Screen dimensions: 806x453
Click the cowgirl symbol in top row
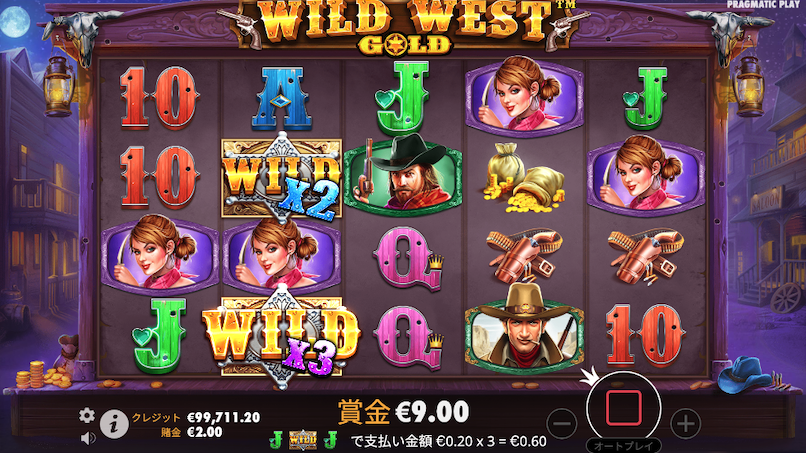pyautogui.click(x=524, y=98)
